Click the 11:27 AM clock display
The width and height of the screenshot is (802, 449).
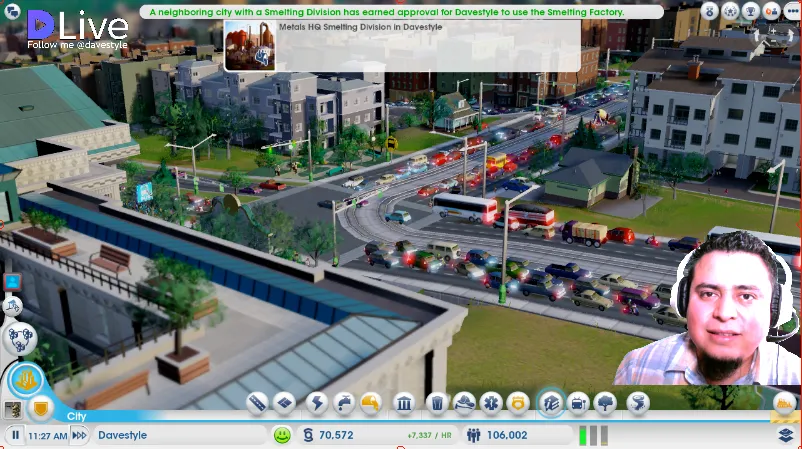pyautogui.click(x=48, y=436)
